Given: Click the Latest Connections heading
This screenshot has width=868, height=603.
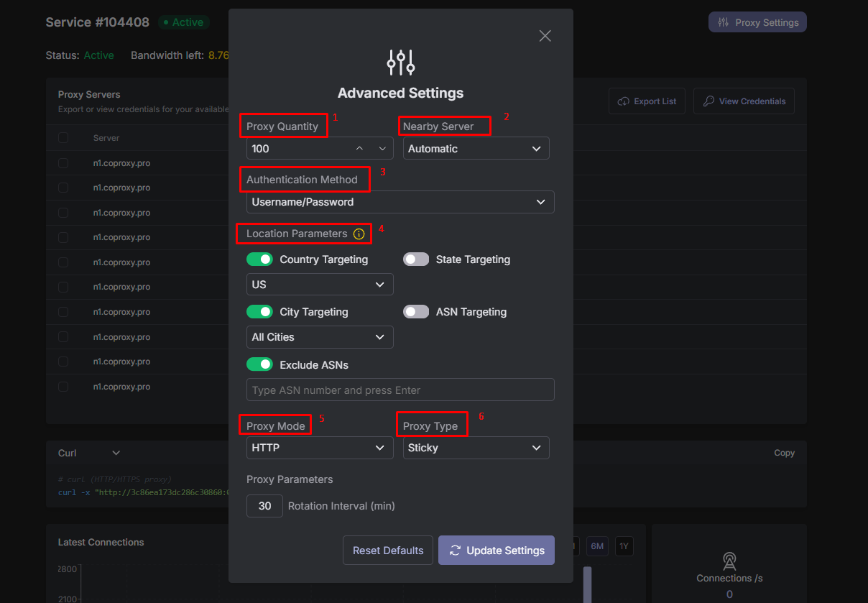Looking at the screenshot, I should pyautogui.click(x=101, y=542).
